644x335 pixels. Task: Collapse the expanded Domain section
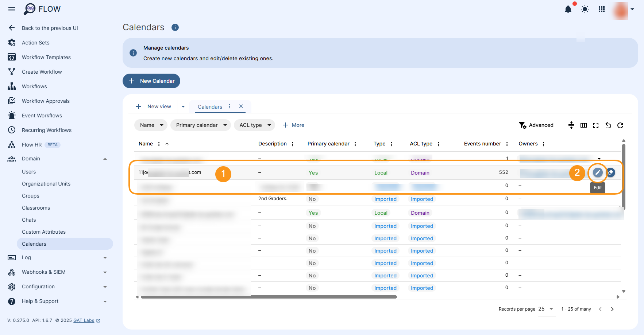pos(105,159)
